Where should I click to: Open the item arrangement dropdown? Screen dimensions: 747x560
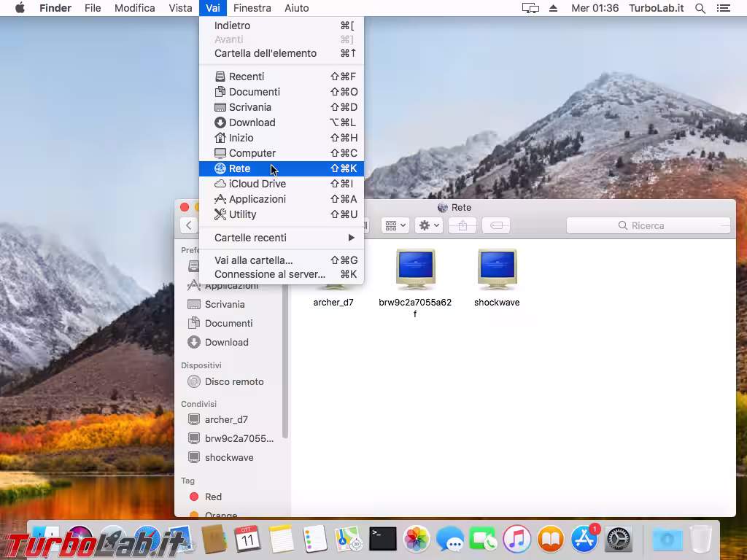[395, 226]
